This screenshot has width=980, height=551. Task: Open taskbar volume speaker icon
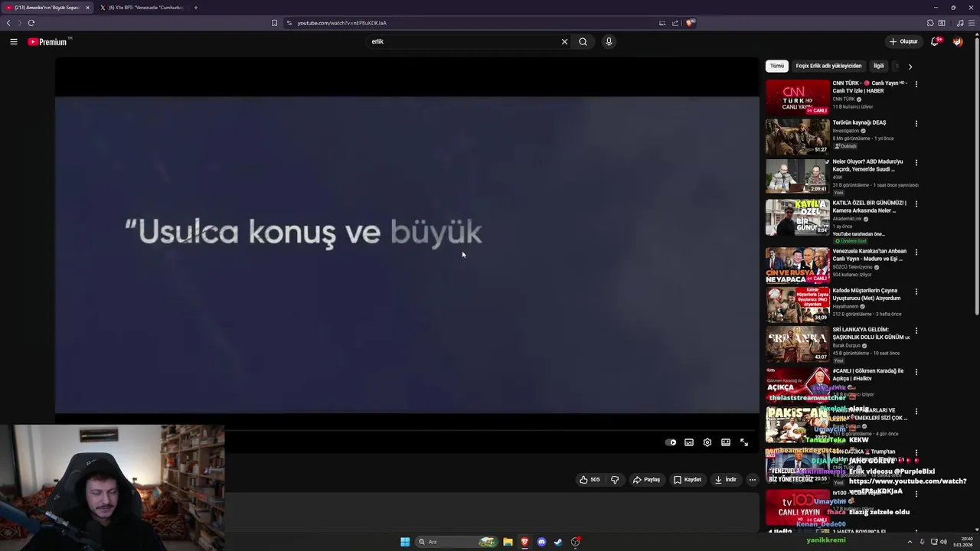pos(943,542)
